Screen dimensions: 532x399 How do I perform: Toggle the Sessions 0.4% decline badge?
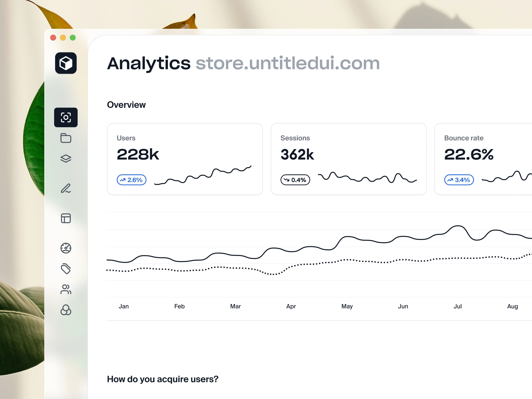295,180
